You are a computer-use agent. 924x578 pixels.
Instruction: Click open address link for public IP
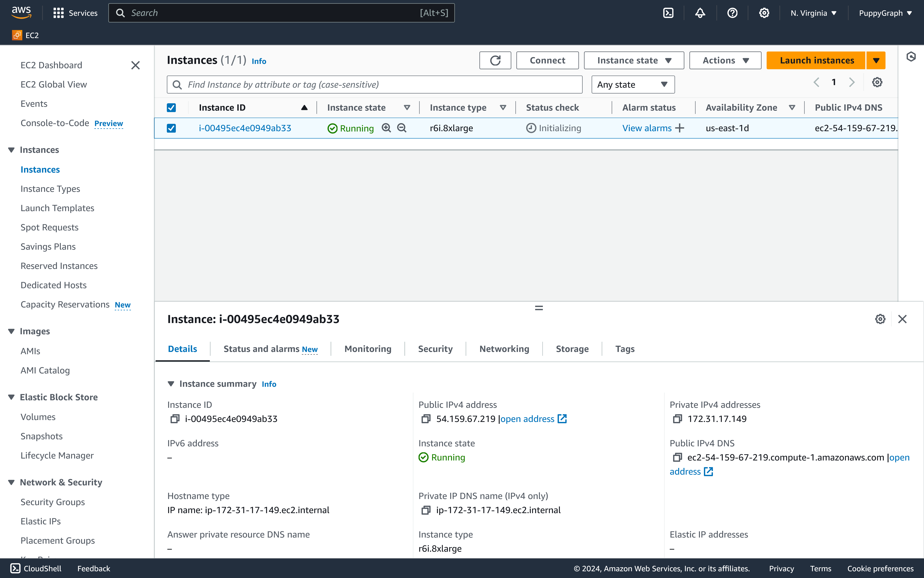pyautogui.click(x=533, y=419)
